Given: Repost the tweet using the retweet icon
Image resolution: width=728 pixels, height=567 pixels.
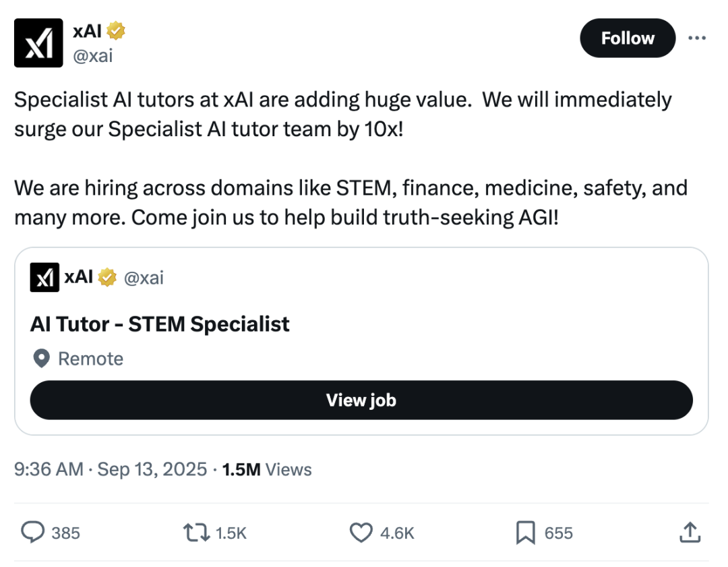Looking at the screenshot, I should coord(198,533).
